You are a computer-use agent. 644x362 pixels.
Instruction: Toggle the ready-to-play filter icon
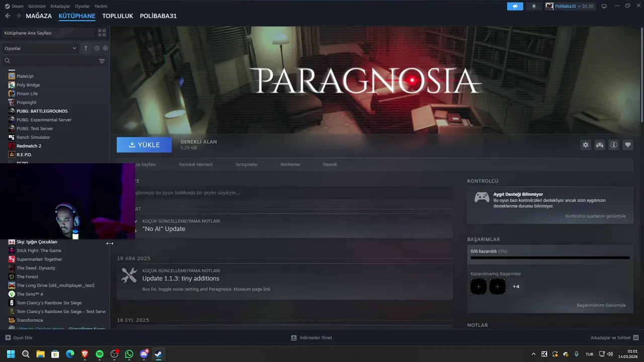pos(105,48)
